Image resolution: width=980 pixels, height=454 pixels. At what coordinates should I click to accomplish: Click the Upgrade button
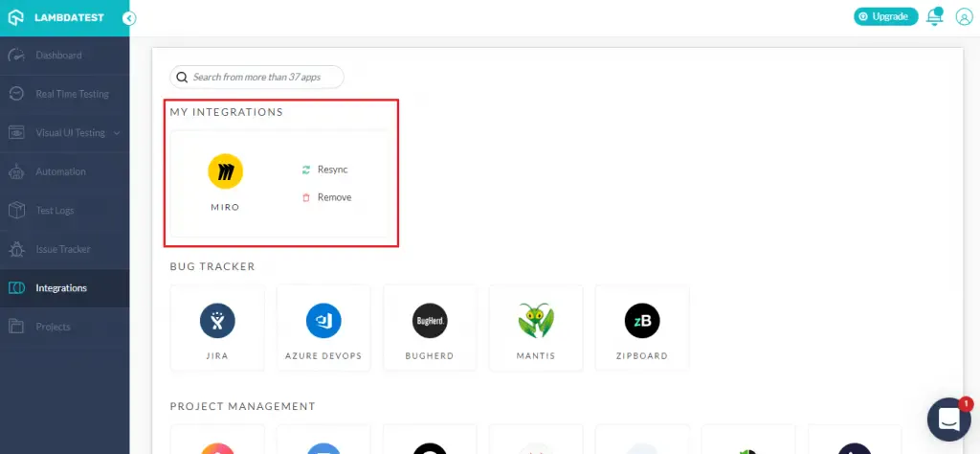pyautogui.click(x=885, y=17)
